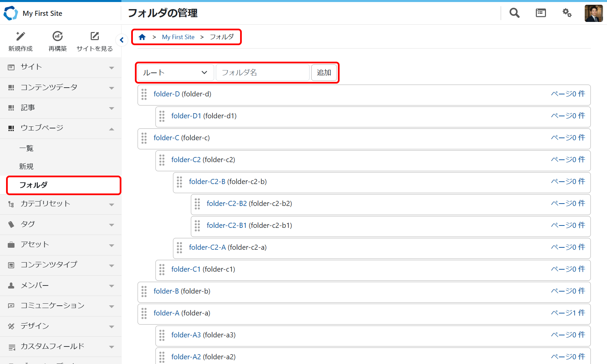Click the 追加 button
607x364 pixels.
click(324, 73)
